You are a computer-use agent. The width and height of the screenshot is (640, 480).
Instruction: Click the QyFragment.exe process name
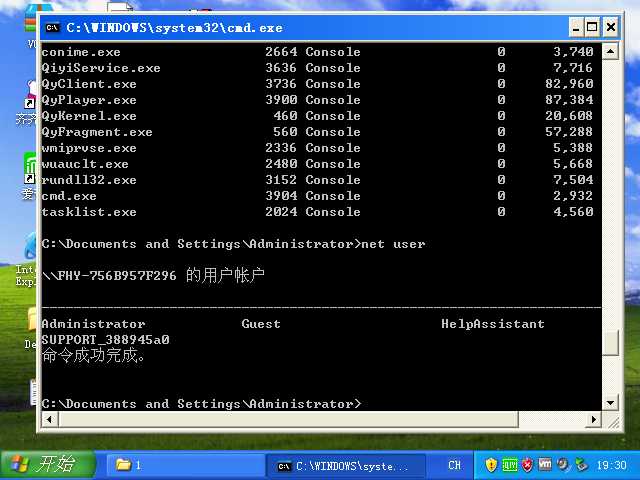[97, 132]
